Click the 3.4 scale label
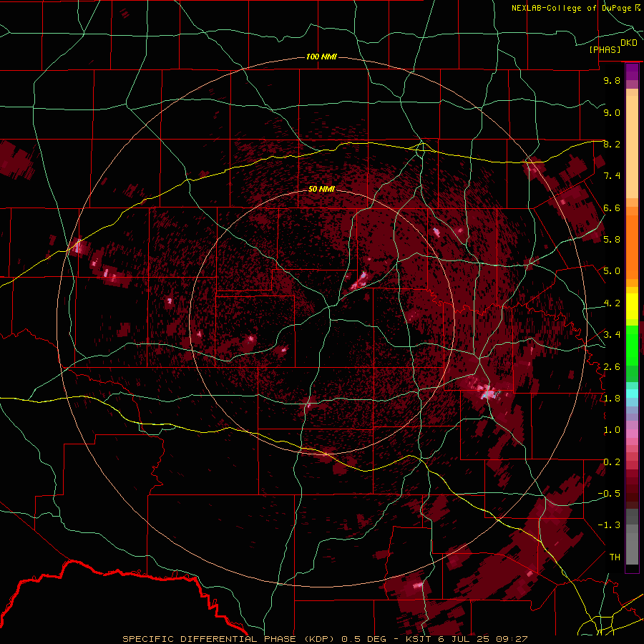Image resolution: width=644 pixels, height=644 pixels. point(612,335)
